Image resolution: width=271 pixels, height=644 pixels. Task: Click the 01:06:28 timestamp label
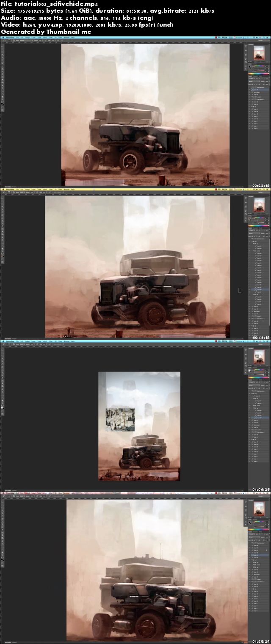(x=261, y=489)
